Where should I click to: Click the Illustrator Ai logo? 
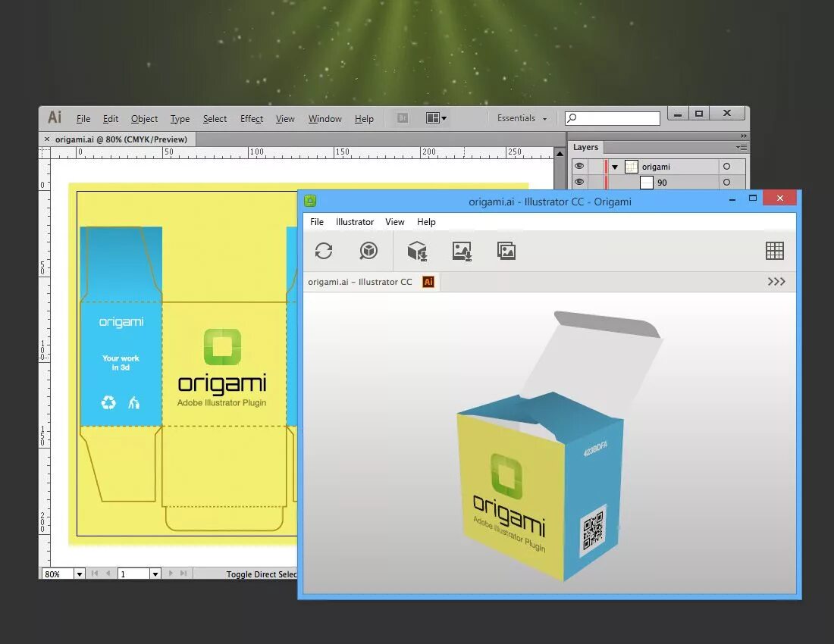[55, 117]
